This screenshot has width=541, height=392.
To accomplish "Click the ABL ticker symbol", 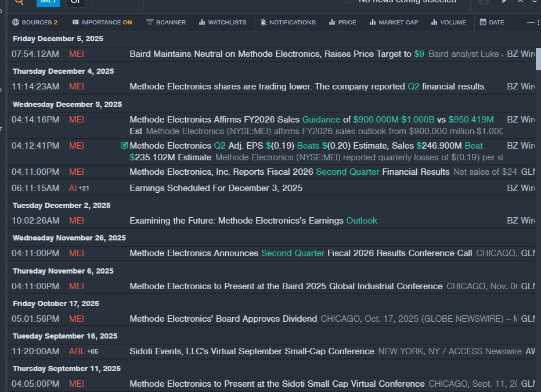I will click(x=76, y=351).
